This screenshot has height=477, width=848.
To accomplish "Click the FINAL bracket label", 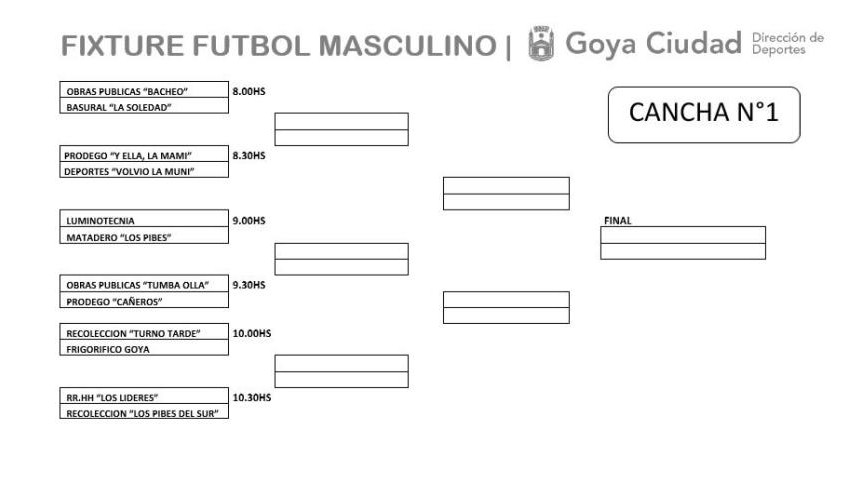I will tap(618, 220).
